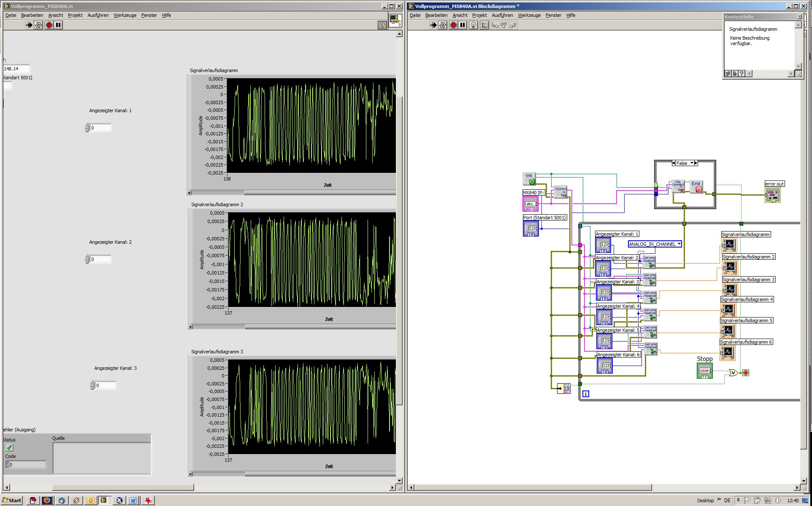Open Werkzeuge menu in block diagram window
The height and width of the screenshot is (506, 812).
tap(529, 15)
